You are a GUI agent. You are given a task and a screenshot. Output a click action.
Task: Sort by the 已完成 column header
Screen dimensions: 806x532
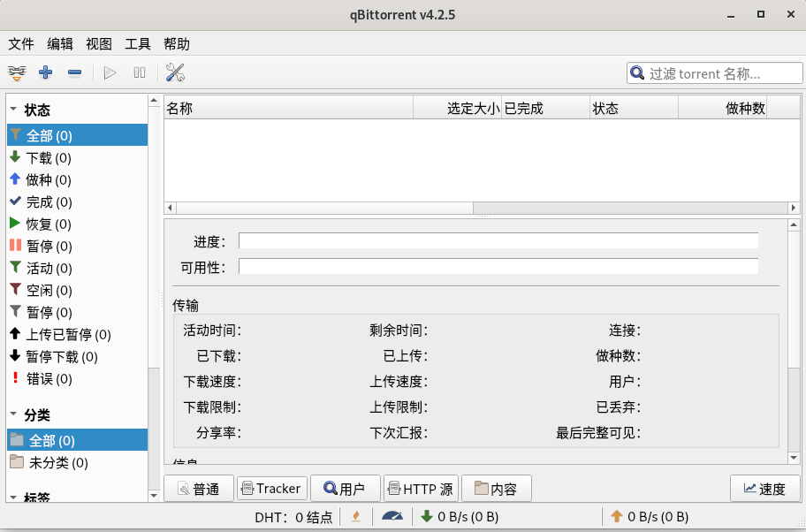(x=546, y=109)
